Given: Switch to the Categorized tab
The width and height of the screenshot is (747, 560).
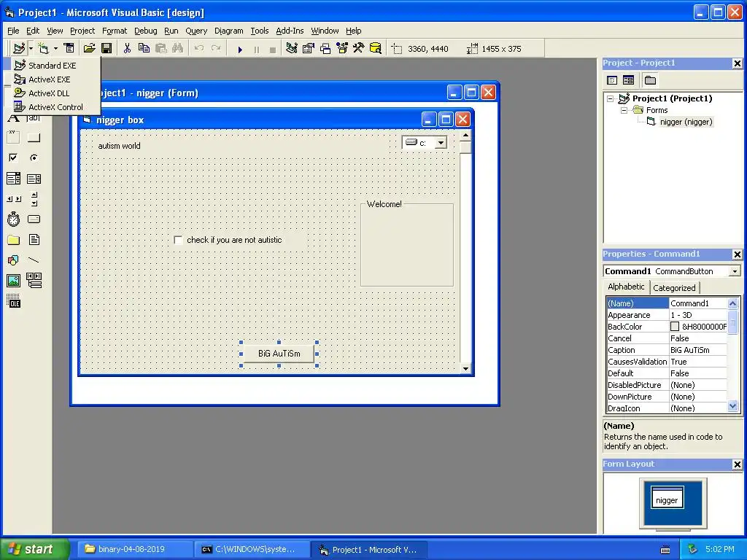Looking at the screenshot, I should coord(673,287).
